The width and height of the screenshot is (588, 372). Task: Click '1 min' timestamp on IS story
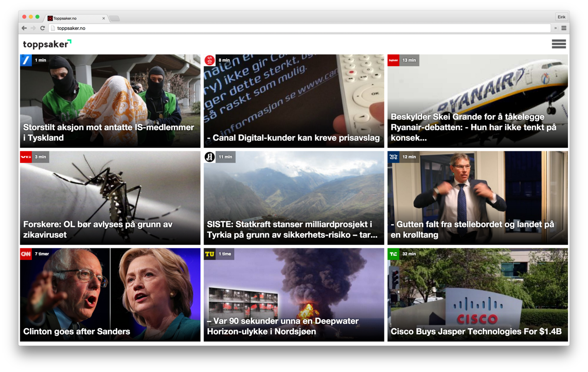pyautogui.click(x=41, y=60)
